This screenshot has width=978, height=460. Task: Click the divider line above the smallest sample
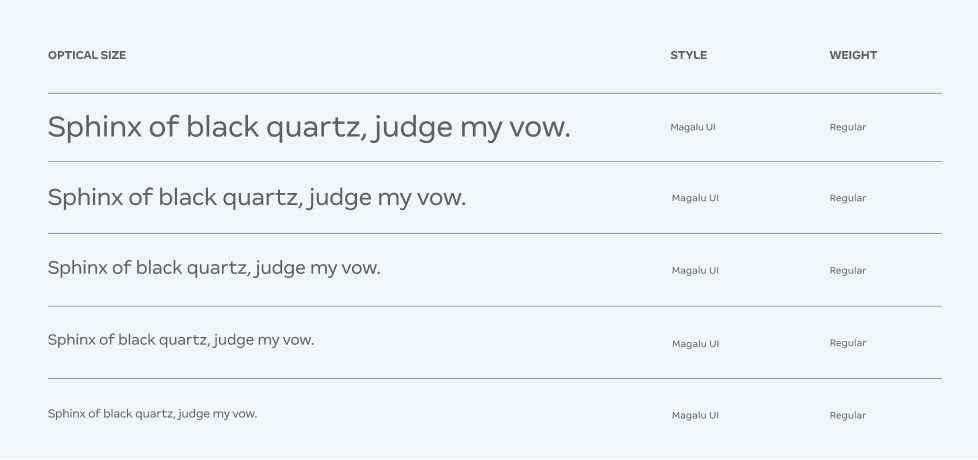495,379
